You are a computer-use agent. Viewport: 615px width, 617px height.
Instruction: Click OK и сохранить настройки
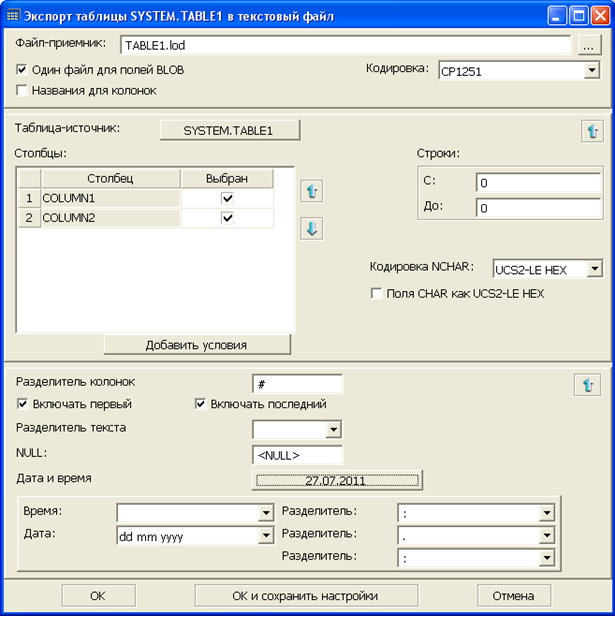point(305,595)
